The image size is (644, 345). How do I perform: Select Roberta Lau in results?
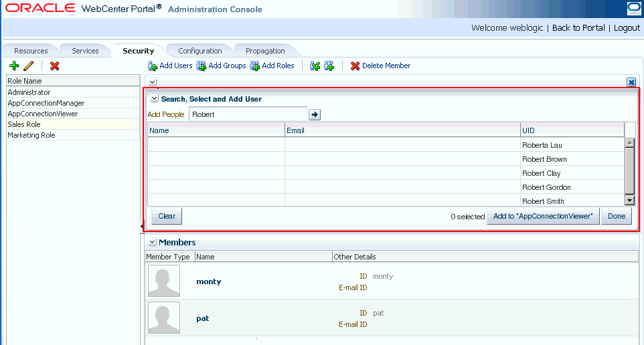coord(542,145)
